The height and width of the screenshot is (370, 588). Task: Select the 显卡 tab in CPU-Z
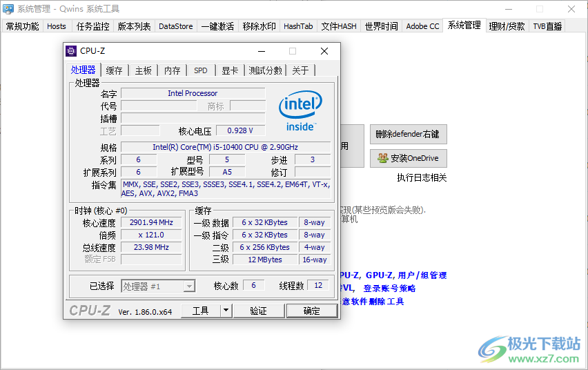[x=230, y=70]
